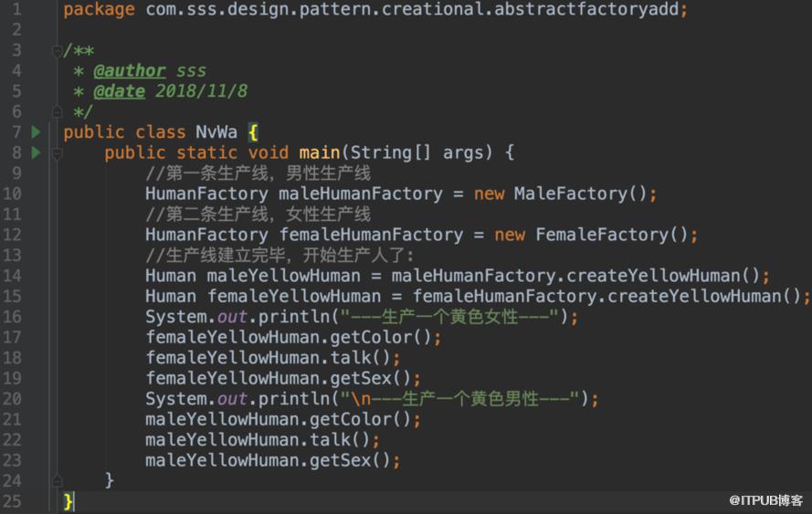The image size is (812, 514).
Task: Click the @author Javadoc tag
Action: pyautogui.click(x=129, y=71)
